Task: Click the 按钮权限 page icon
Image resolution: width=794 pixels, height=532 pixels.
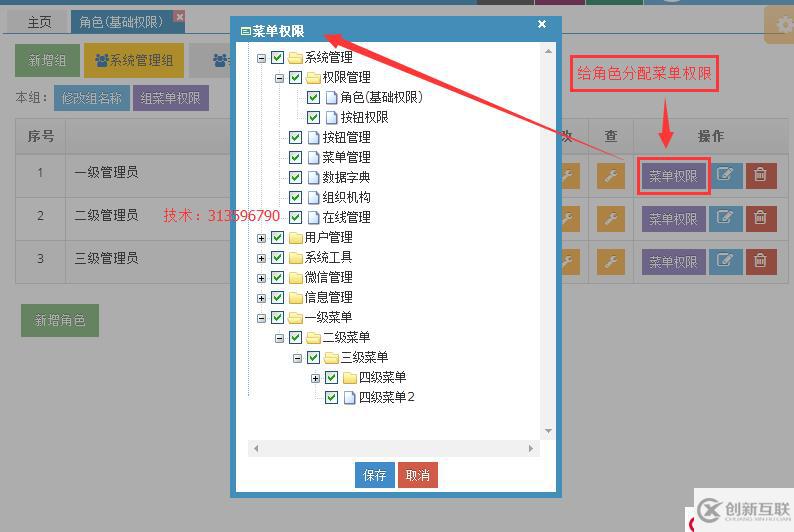Action: pyautogui.click(x=331, y=118)
